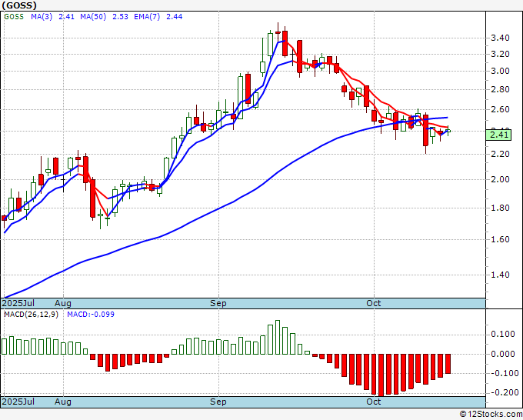Image resolution: width=523 pixels, height=420 pixels.
Task: Click Aug on the MACD panel axis
Action: 63,402
